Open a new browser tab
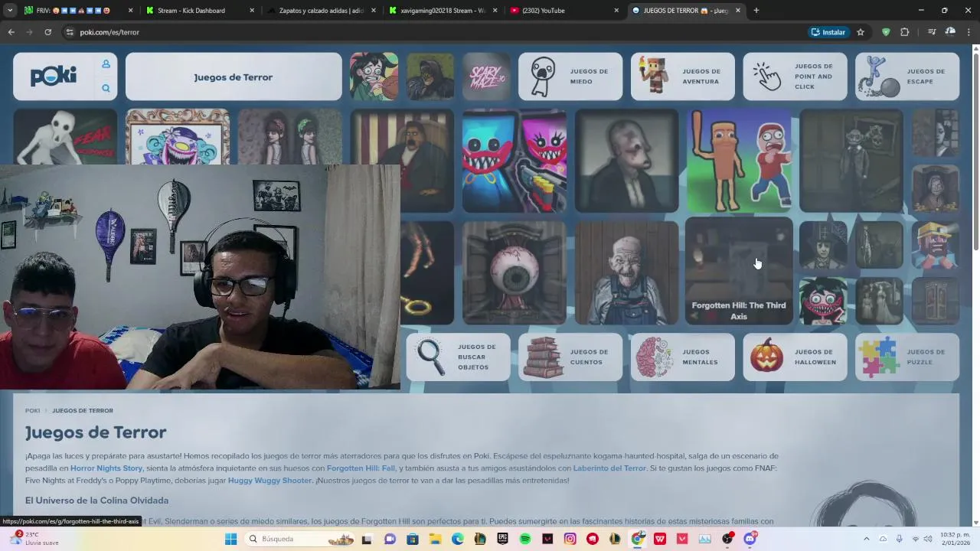This screenshot has height=551, width=980. [x=756, y=11]
